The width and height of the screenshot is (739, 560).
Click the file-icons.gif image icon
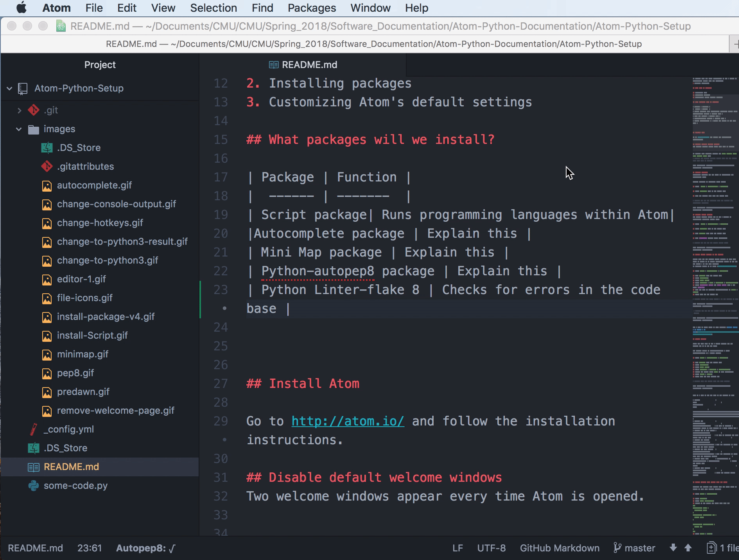47,298
